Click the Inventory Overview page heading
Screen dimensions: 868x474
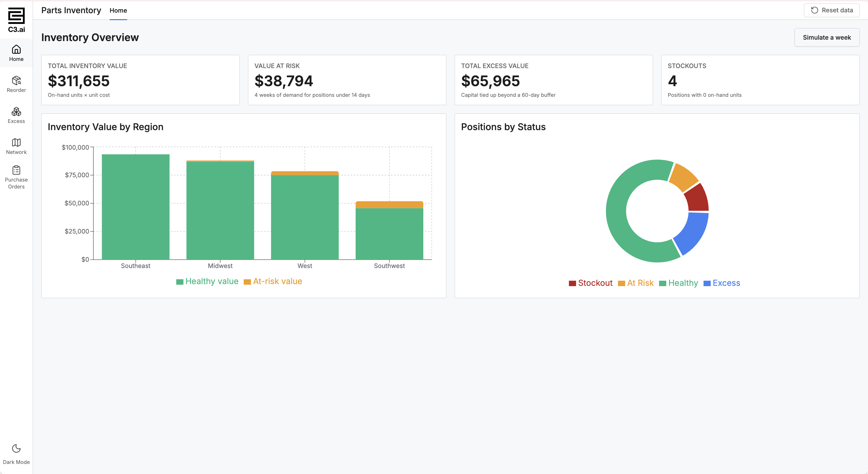click(90, 37)
